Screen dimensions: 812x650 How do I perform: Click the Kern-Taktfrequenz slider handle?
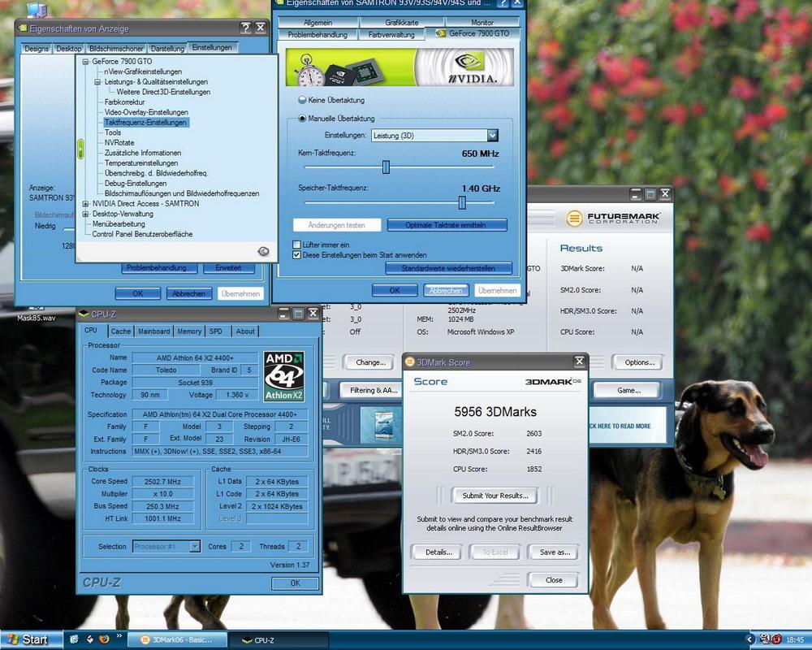pos(386,167)
